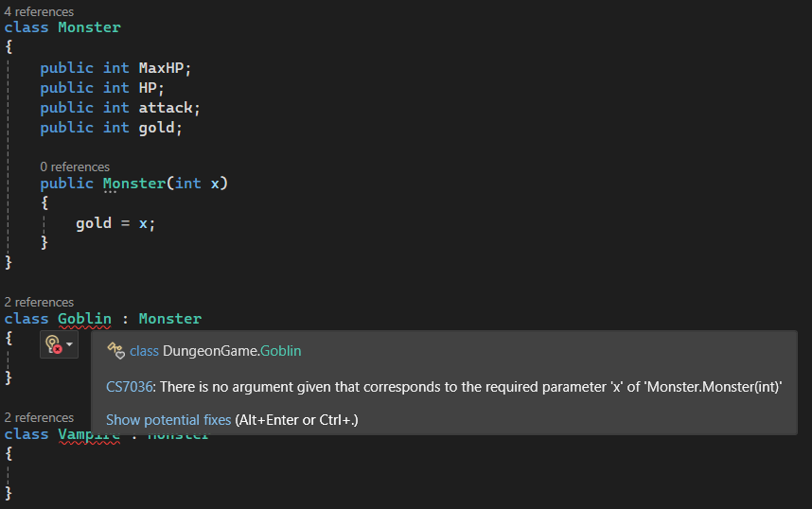Click the Monster class name declaration

89,27
